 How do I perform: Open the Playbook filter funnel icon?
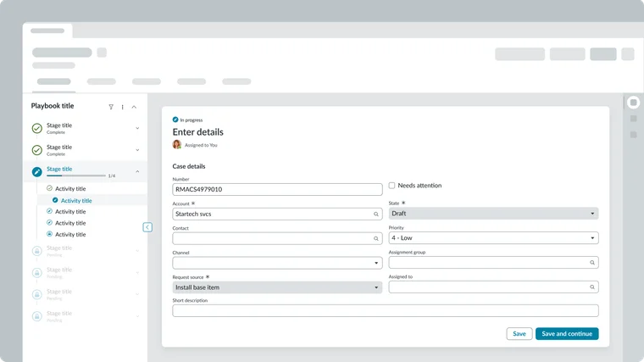point(111,107)
